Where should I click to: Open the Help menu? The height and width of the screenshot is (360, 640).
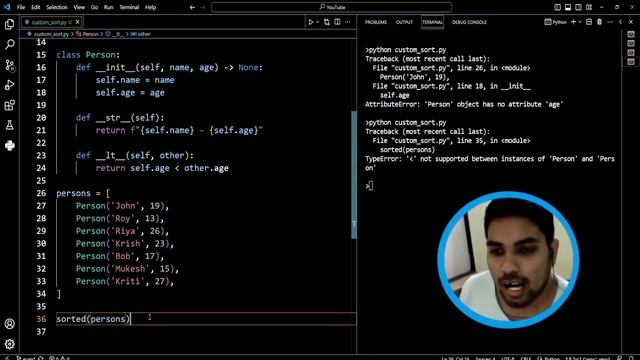151,7
